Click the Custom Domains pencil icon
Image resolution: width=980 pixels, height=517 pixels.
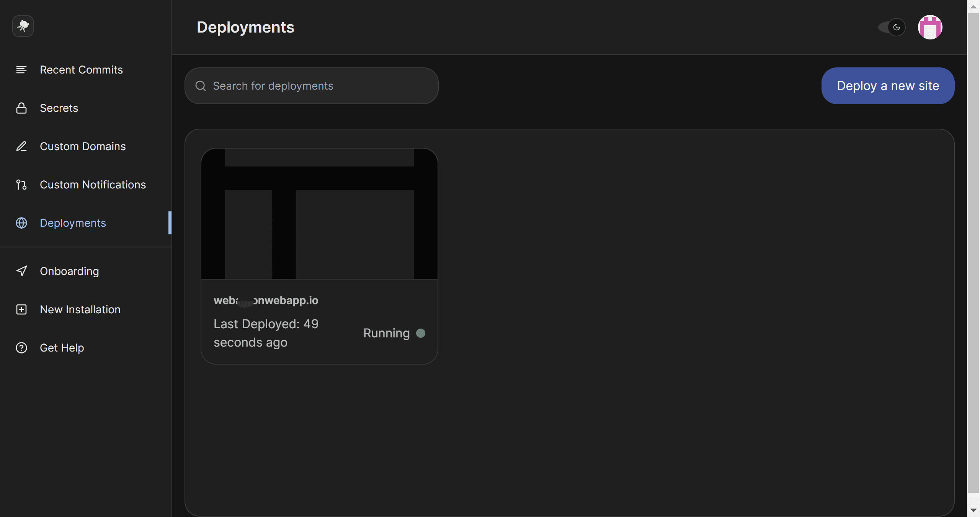click(x=21, y=146)
